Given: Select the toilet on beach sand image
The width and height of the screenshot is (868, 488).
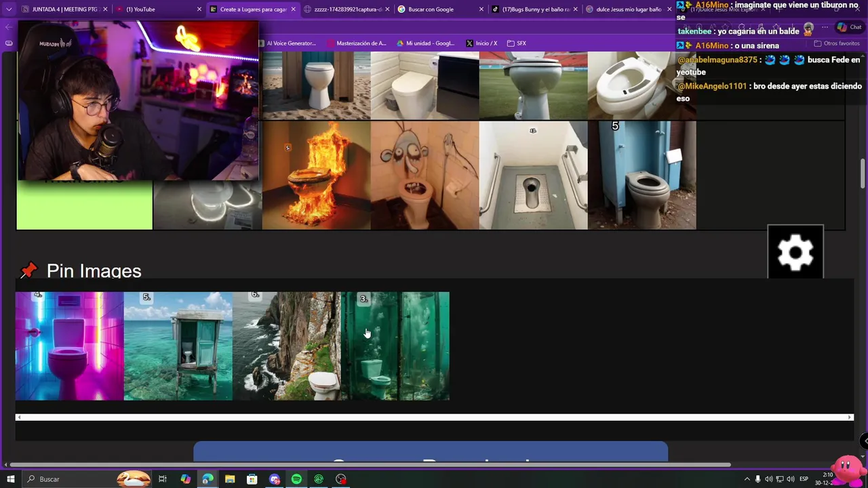Looking at the screenshot, I should 316,85.
